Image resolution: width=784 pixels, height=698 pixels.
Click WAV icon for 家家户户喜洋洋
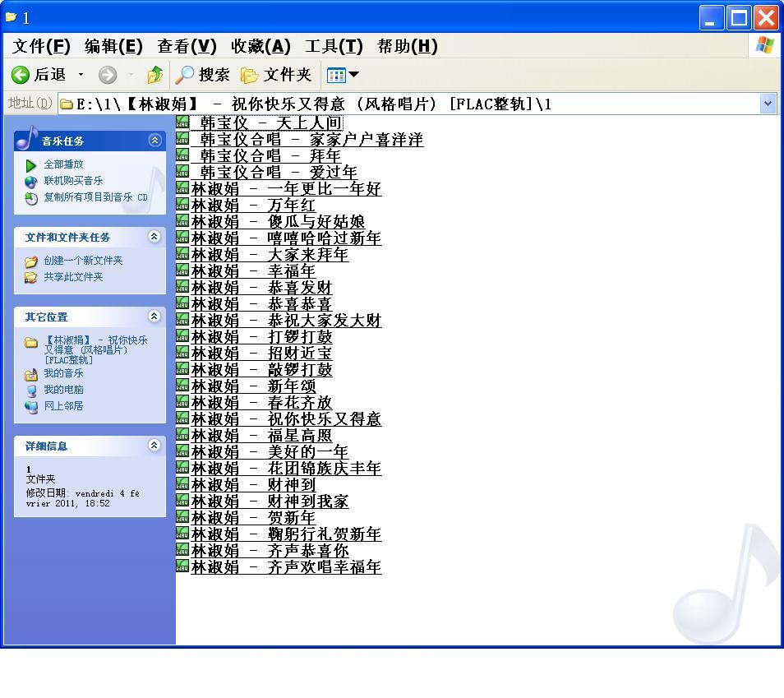182,139
